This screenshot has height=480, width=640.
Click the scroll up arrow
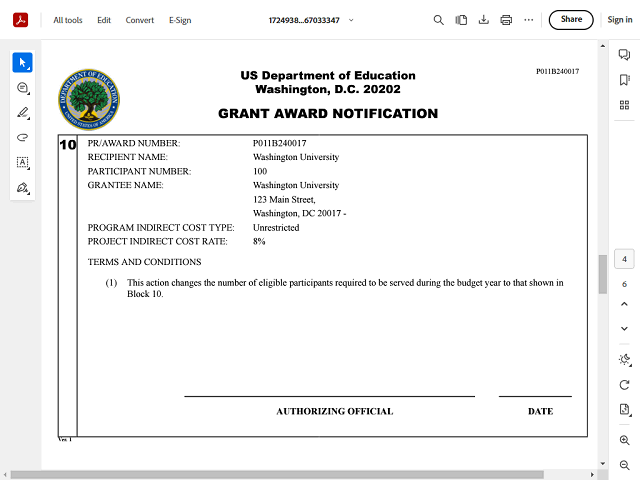(x=603, y=46)
